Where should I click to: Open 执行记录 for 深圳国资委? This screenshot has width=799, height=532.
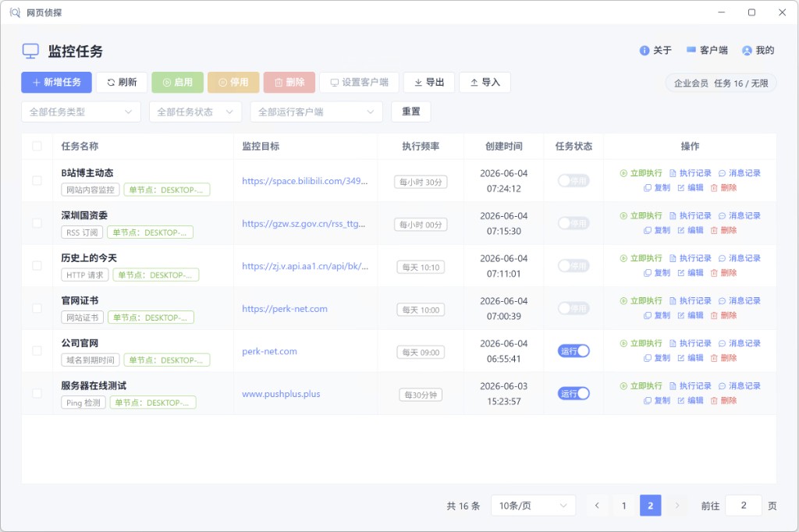coord(690,215)
